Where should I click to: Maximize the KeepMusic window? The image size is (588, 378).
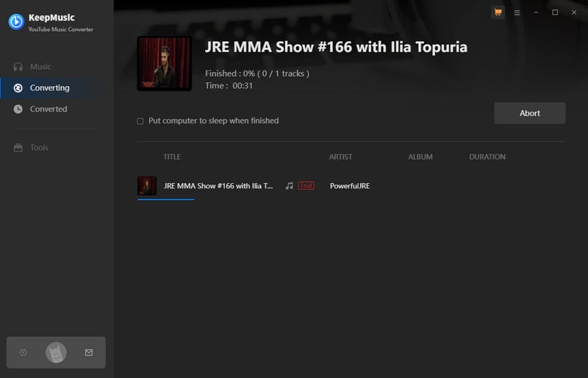[555, 13]
